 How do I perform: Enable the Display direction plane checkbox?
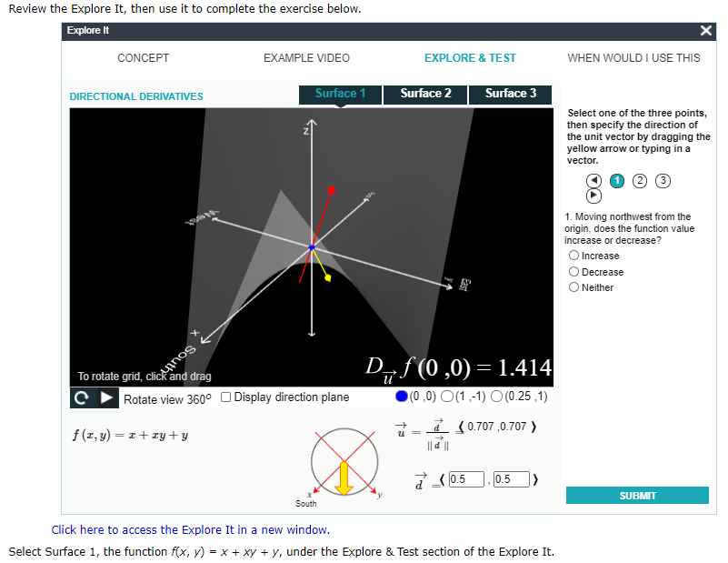(225, 397)
